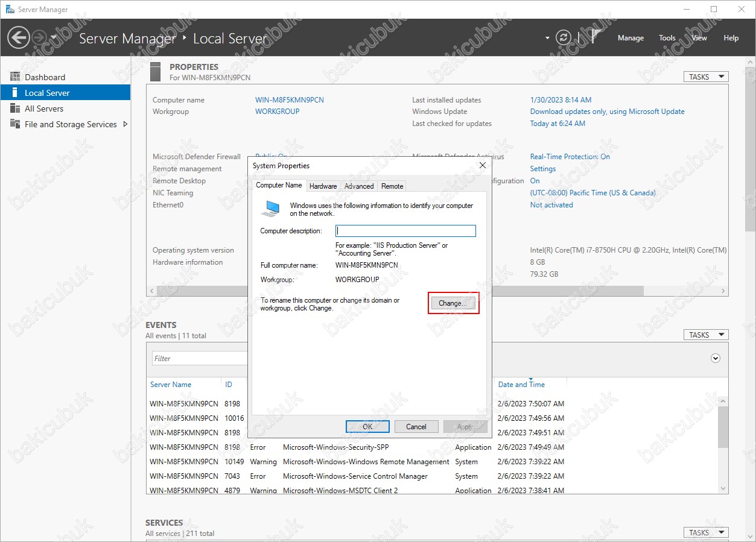Open the navigation history dropdown arrow

coord(54,37)
